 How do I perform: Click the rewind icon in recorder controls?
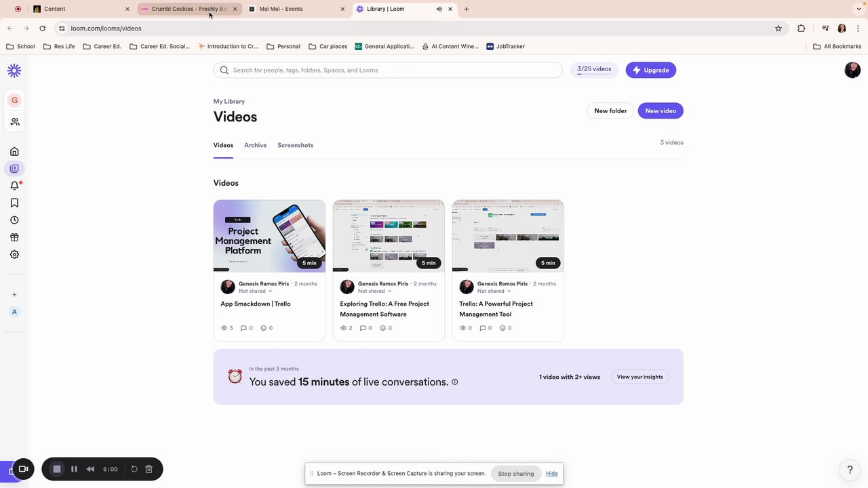[x=90, y=469]
